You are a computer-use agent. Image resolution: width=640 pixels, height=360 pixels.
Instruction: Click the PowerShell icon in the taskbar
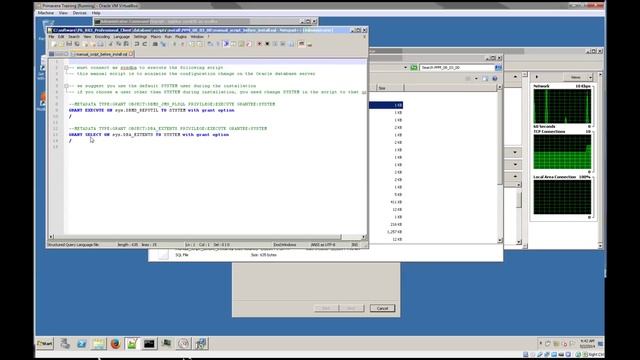[82, 344]
